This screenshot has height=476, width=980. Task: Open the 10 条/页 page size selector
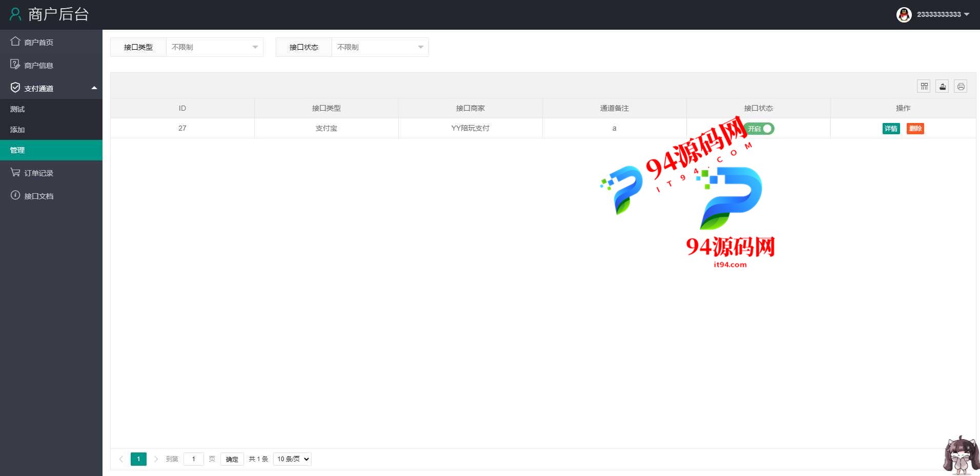tap(292, 459)
